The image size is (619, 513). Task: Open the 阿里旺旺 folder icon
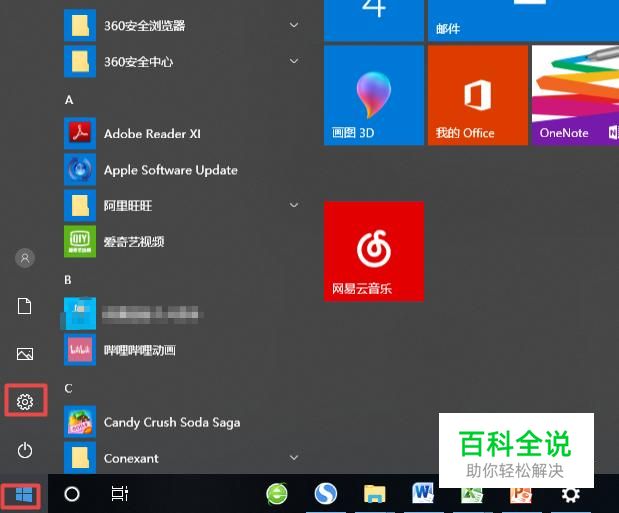point(80,205)
